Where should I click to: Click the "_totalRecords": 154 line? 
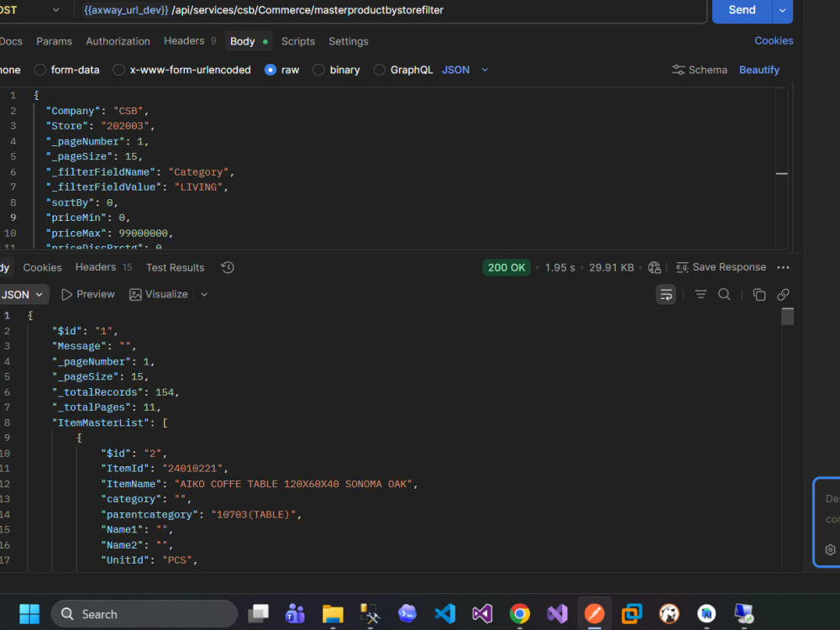click(x=115, y=392)
